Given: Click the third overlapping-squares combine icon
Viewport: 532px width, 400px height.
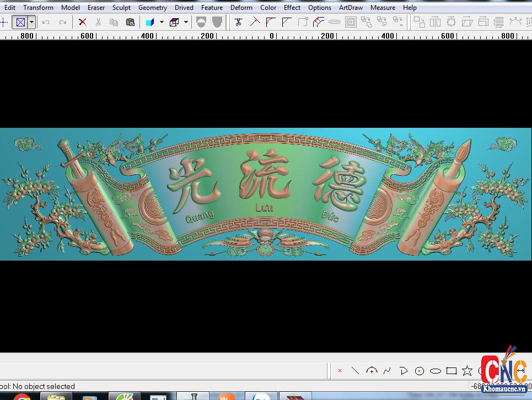Looking at the screenshot, I should 398,23.
